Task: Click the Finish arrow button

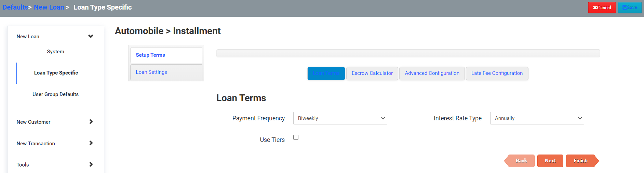Action: pos(582,161)
